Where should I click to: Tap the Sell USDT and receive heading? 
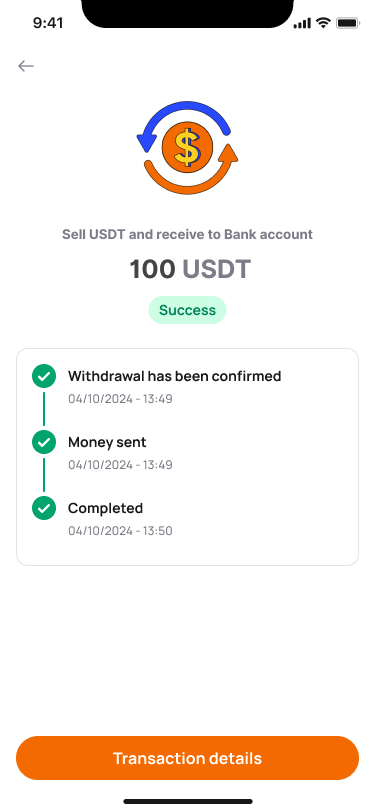[x=188, y=235]
